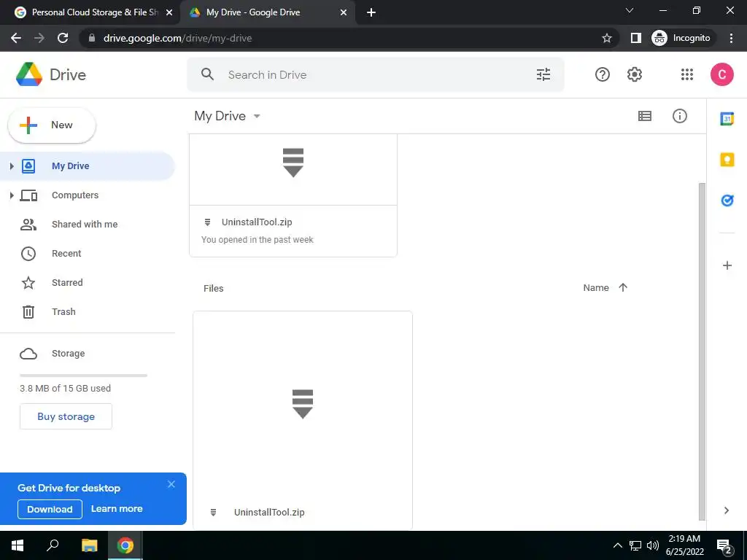Open the Google Drive logo home link

click(x=51, y=74)
